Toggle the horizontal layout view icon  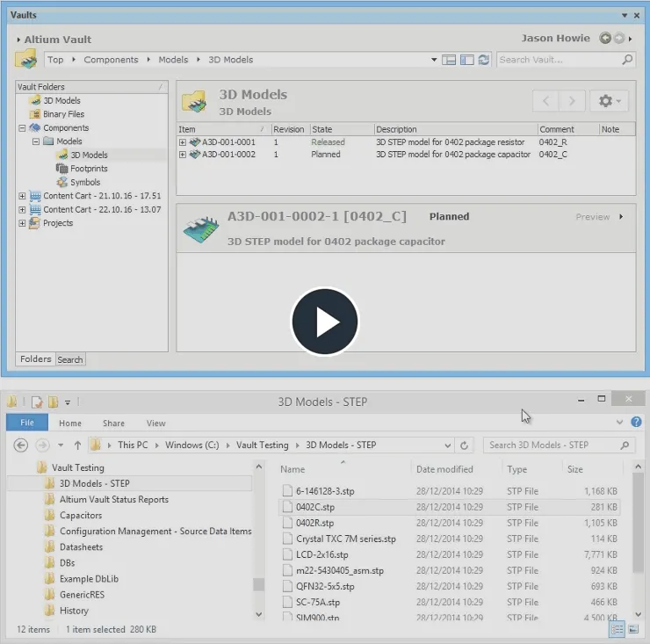449,60
